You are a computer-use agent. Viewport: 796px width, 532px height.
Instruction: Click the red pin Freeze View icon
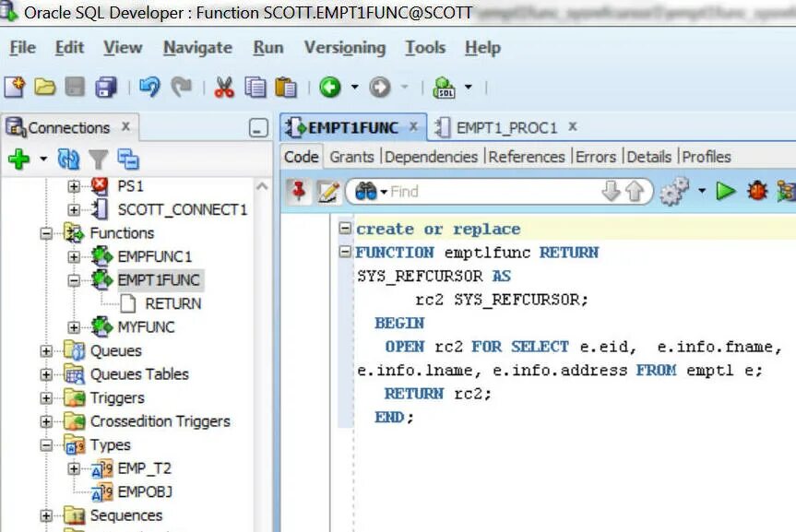click(x=299, y=192)
